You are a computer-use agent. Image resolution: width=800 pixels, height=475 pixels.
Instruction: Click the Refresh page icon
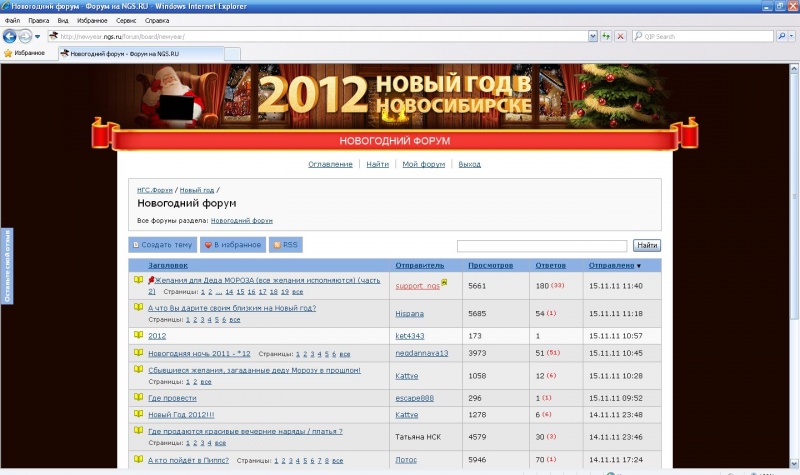606,36
